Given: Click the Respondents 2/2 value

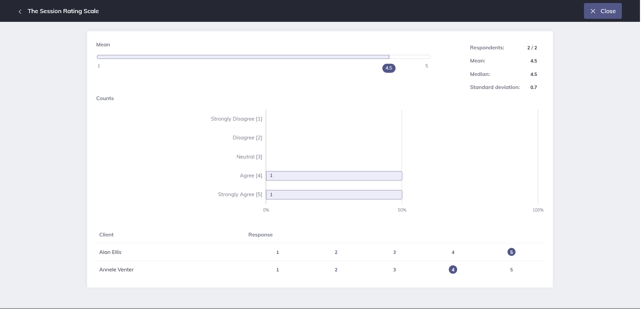Looking at the screenshot, I should pyautogui.click(x=532, y=47).
